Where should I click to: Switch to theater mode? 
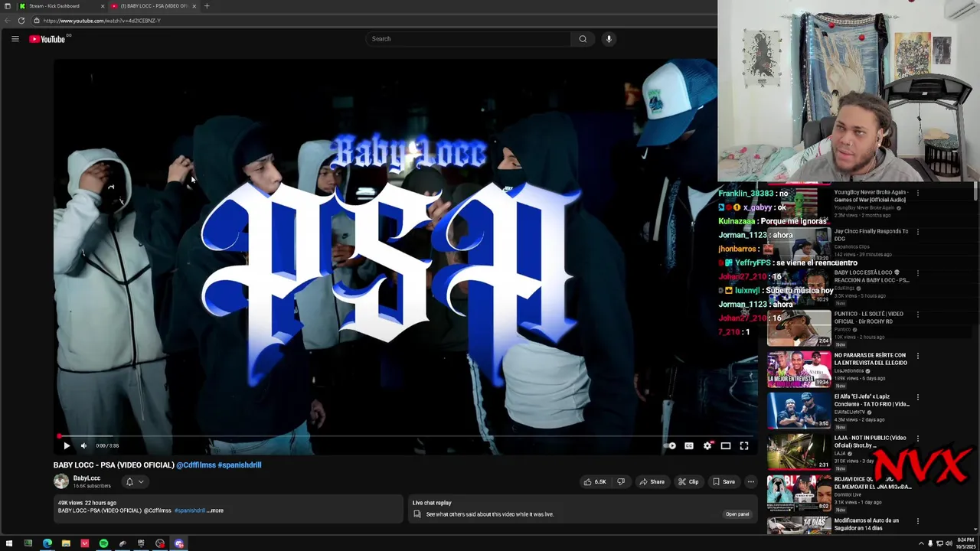[726, 445]
